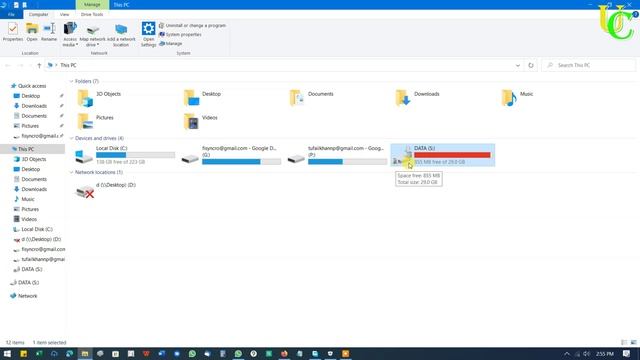Click Uninstall or change a program
The height and width of the screenshot is (360, 640).
(192, 25)
